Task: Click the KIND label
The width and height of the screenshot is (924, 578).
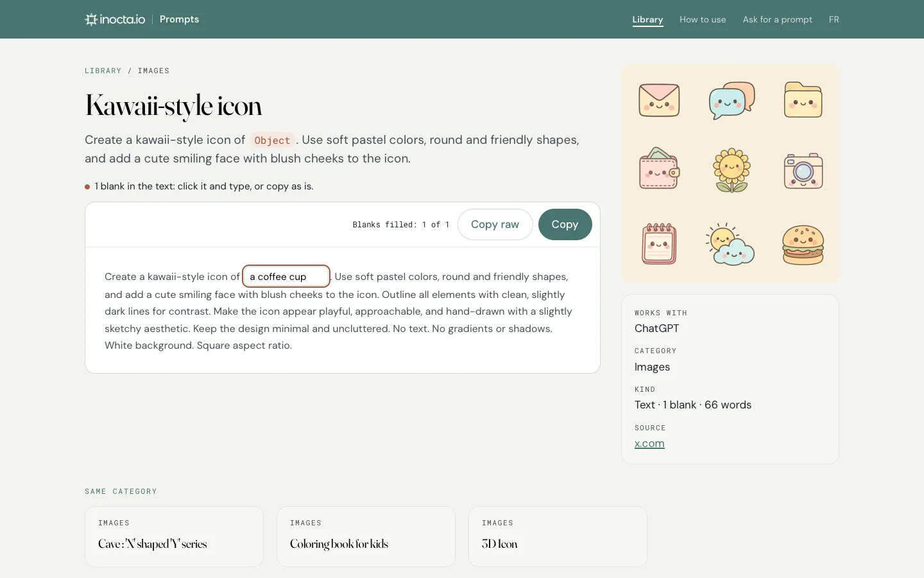Action: point(645,389)
